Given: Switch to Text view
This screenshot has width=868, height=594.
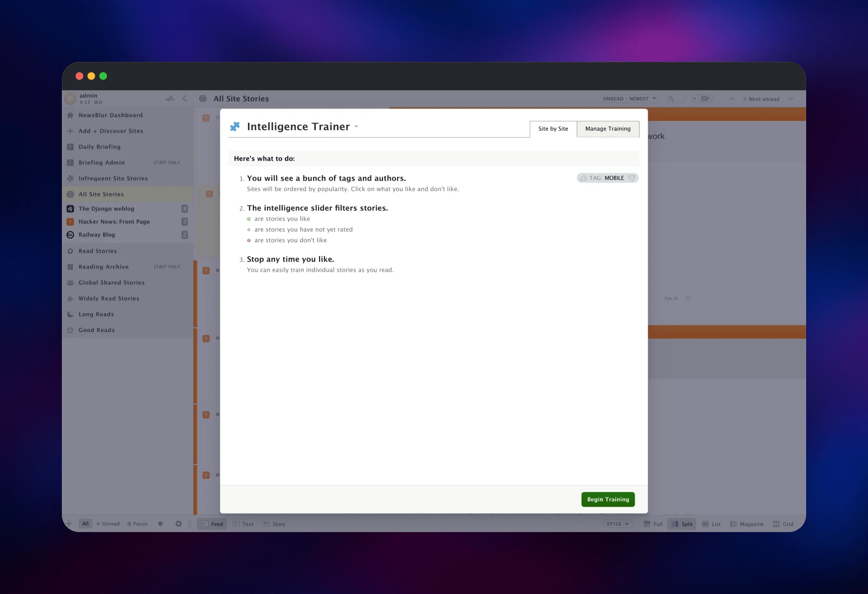Looking at the screenshot, I should pos(243,523).
